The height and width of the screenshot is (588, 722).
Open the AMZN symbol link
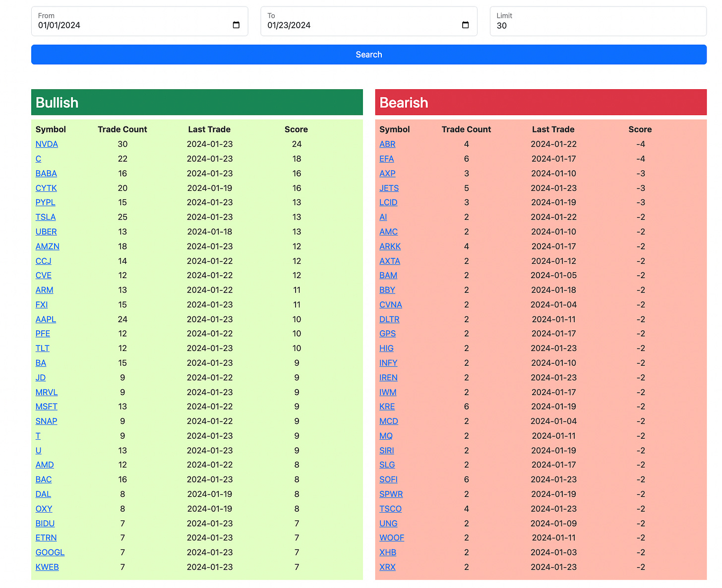[48, 246]
